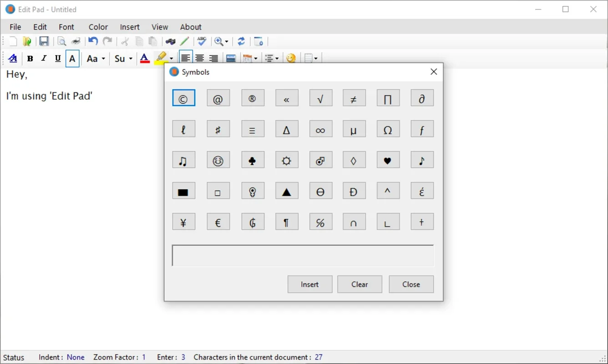This screenshot has width=608, height=364.
Task: Open the Font menu
Action: pos(66,27)
